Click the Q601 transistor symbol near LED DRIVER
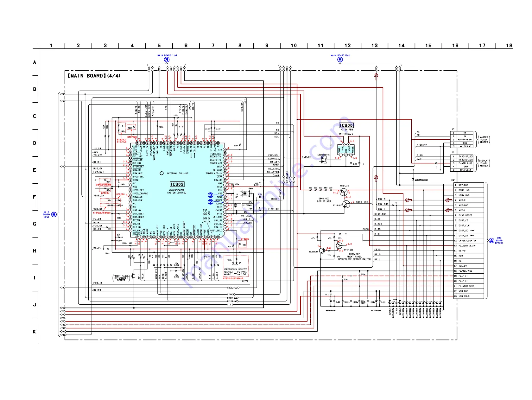The height and width of the screenshot is (400, 532). 344,192
